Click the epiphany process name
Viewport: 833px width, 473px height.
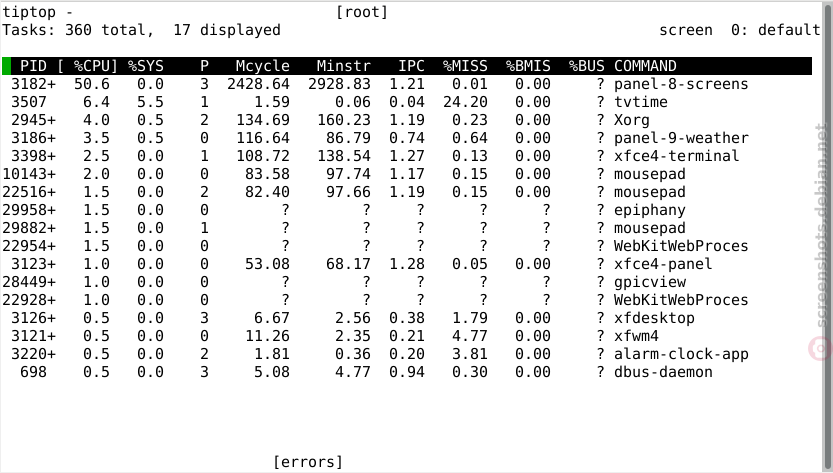650,210
